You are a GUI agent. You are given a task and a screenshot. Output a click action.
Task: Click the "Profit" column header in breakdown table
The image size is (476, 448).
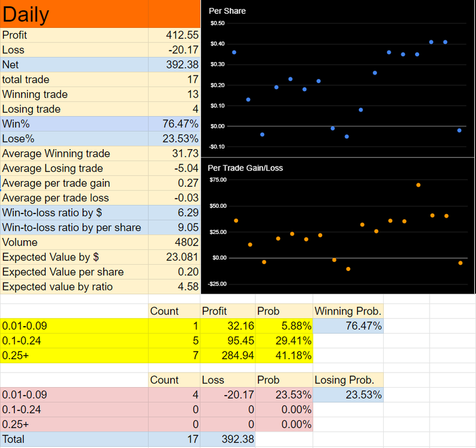coord(227,311)
